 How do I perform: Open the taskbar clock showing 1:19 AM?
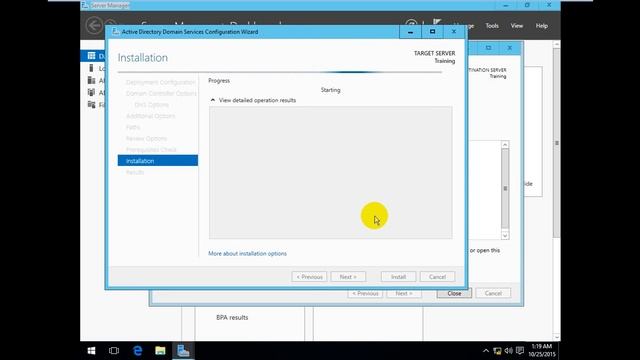[541, 351]
